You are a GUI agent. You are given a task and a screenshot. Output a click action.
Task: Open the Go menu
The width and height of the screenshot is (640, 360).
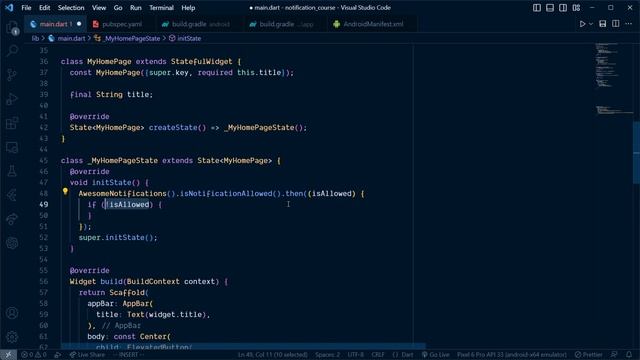[118, 8]
